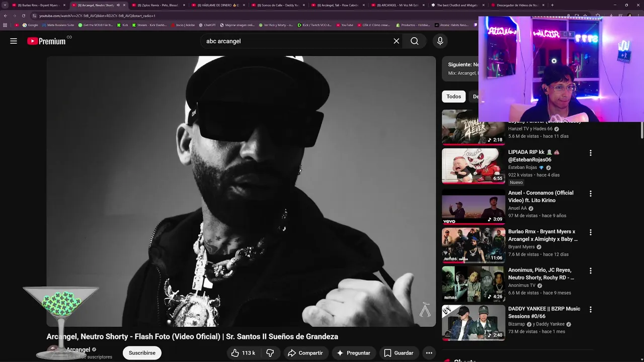Open the GTA V: Cómo crear bookmark
The width and height of the screenshot is (644, 362).
(x=374, y=25)
